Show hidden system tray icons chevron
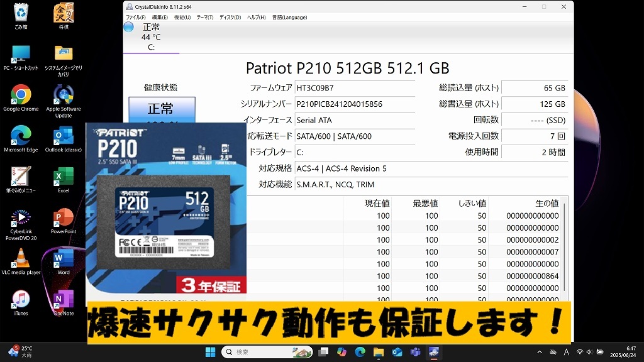This screenshot has width=644, height=362. 540,352
